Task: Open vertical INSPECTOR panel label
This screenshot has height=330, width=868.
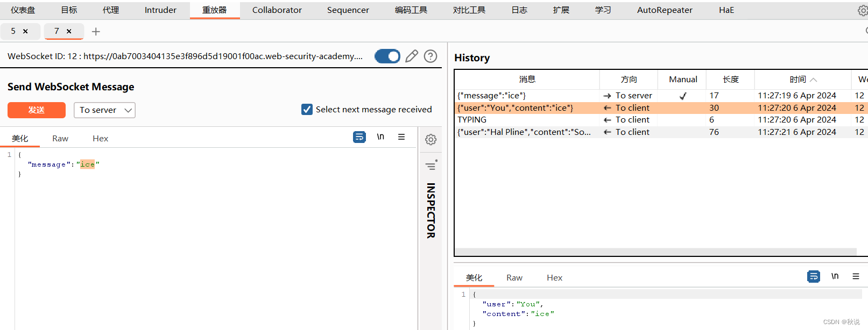Action: coord(431,211)
